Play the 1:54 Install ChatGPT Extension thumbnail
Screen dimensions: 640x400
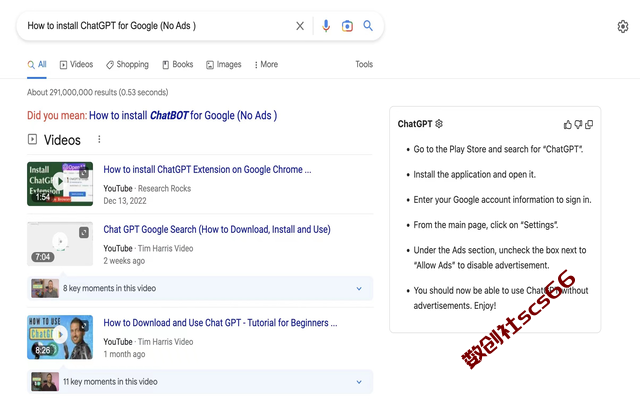click(x=60, y=184)
